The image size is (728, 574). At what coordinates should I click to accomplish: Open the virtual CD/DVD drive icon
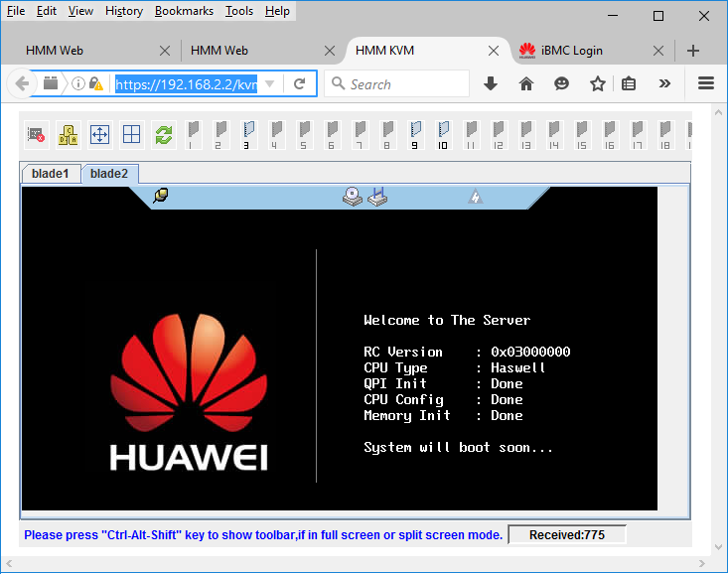(x=353, y=197)
